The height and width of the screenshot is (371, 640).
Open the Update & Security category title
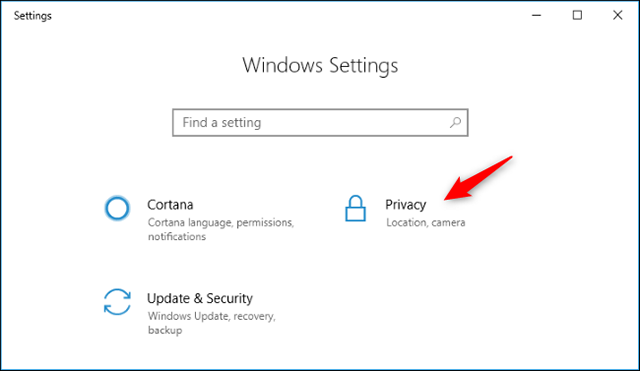[200, 298]
